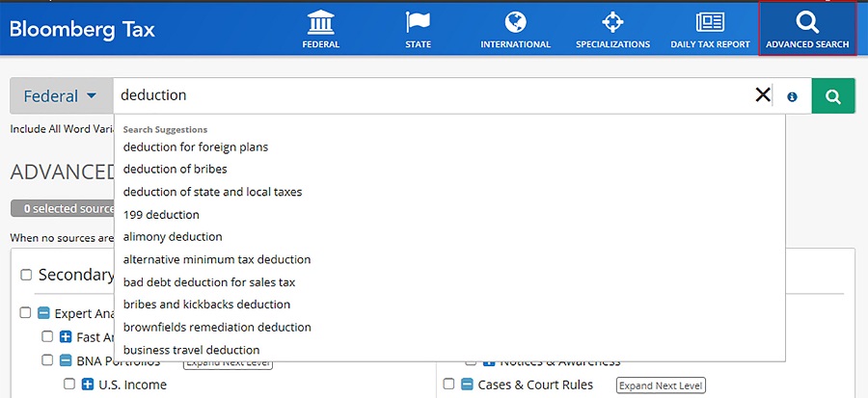
Task: Click inside the deduction search field
Action: click(434, 95)
